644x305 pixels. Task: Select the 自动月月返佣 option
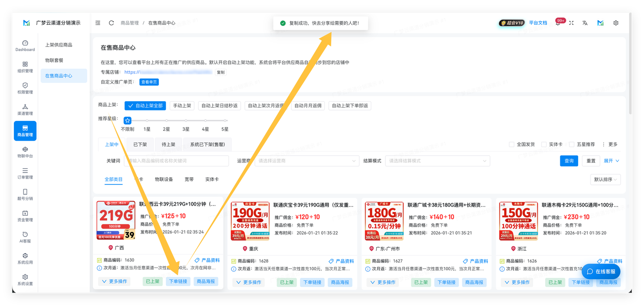click(x=308, y=106)
